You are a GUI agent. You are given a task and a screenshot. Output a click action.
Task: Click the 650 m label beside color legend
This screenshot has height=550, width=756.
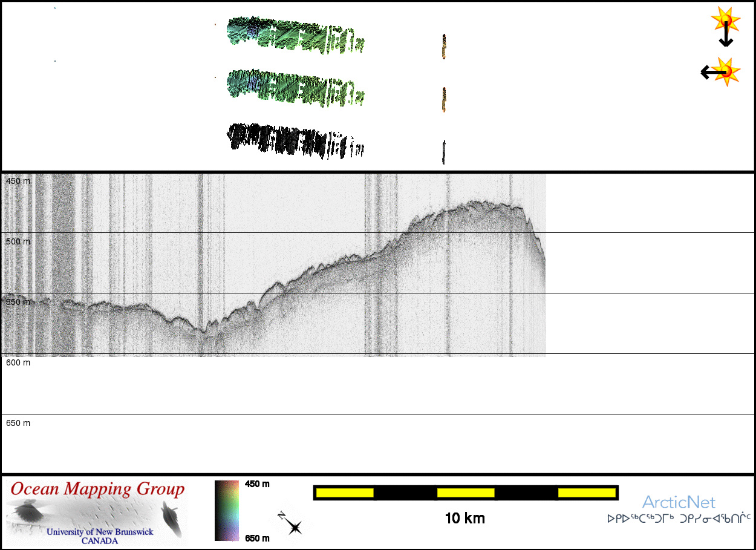tap(257, 538)
